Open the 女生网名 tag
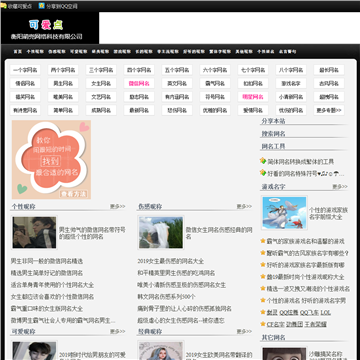 click(101, 83)
